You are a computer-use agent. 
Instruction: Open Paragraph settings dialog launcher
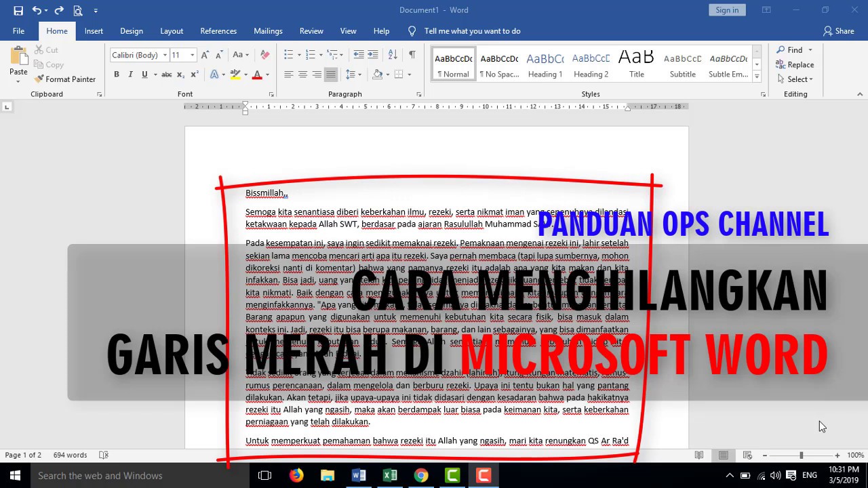[418, 94]
